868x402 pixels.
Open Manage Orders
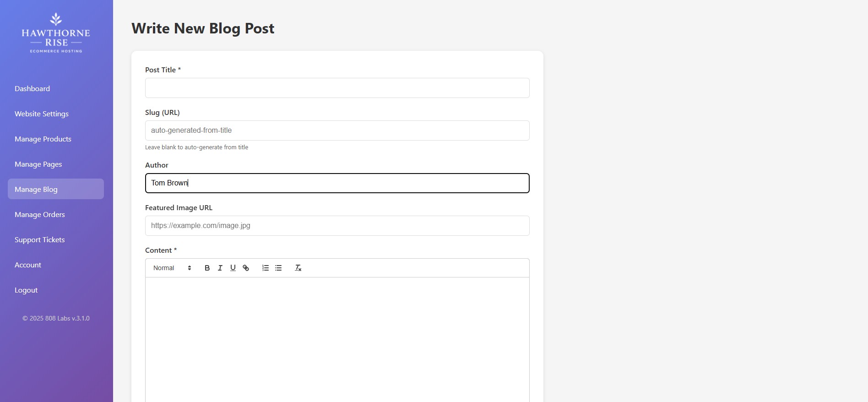(x=39, y=214)
